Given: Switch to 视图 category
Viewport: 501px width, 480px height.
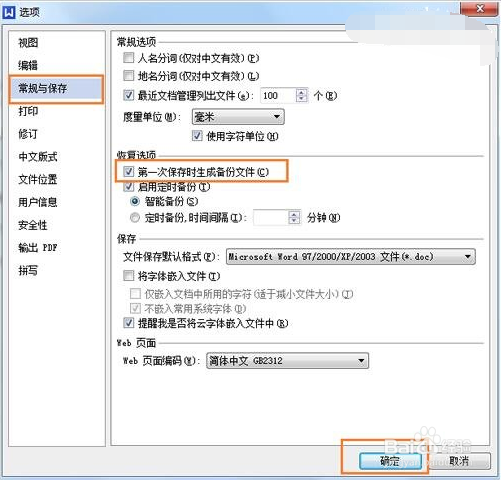Looking at the screenshot, I should (x=28, y=43).
